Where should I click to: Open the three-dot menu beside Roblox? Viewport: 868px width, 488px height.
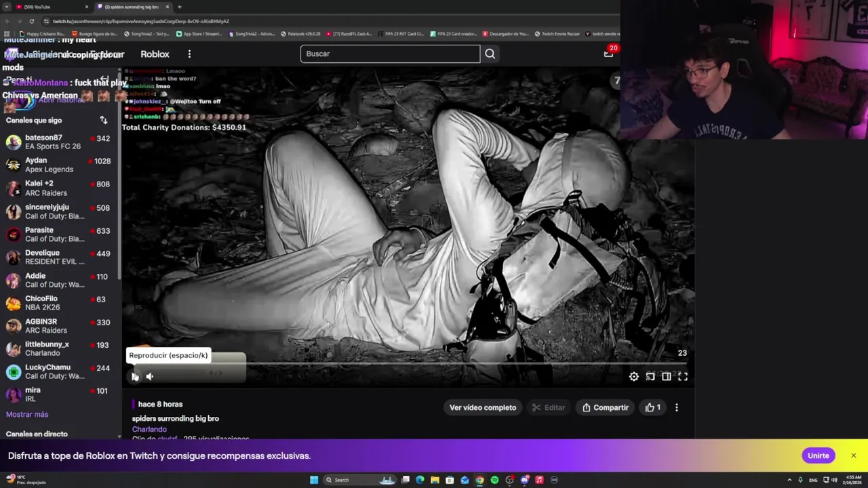coord(189,54)
